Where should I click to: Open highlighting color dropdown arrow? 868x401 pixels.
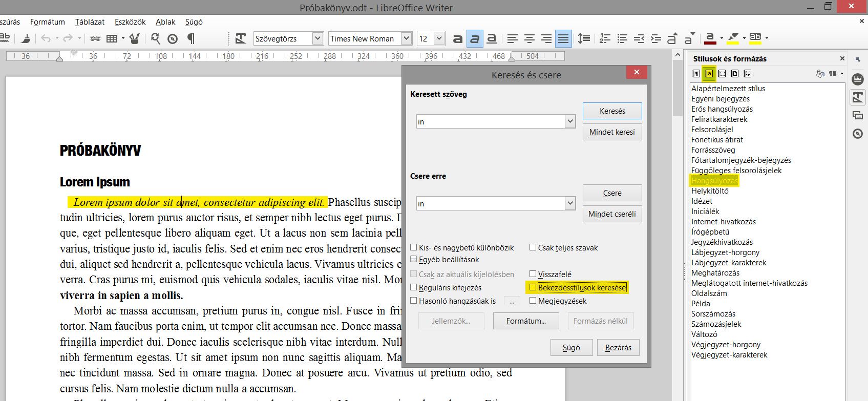pos(744,38)
